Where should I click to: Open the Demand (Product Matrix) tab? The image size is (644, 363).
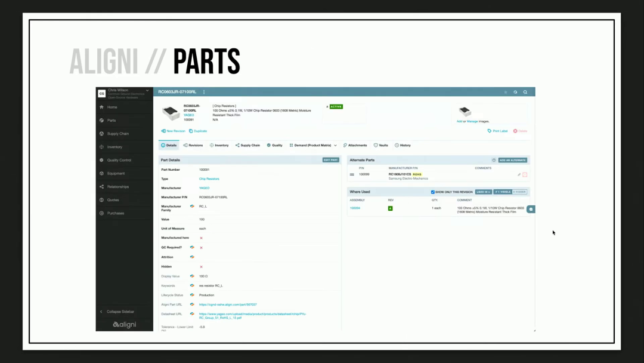pos(311,146)
